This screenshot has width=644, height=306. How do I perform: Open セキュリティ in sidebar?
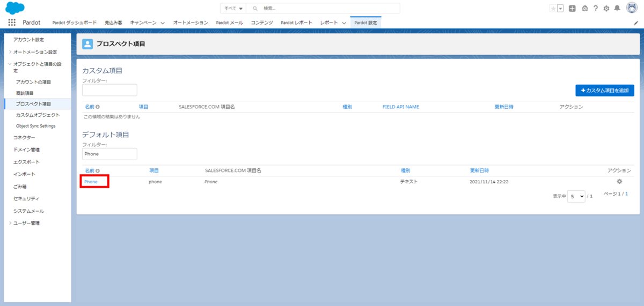[x=26, y=199]
